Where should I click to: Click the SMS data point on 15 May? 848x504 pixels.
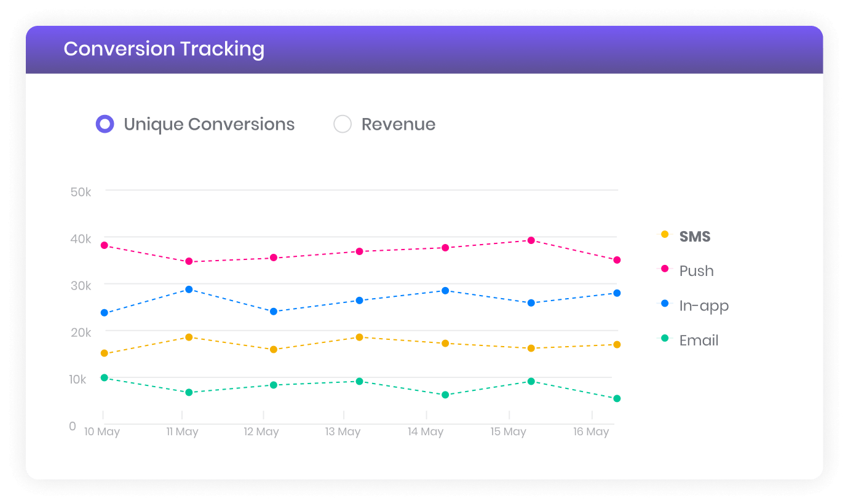coord(531,348)
